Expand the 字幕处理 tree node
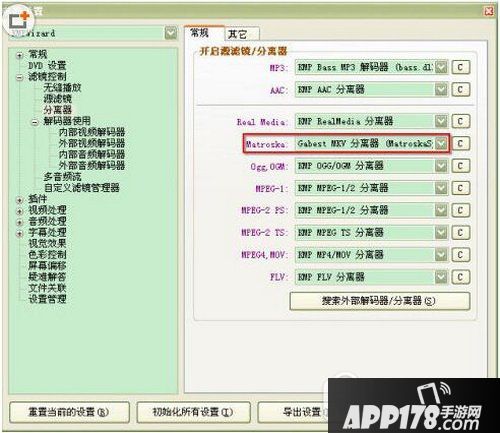 pos(20,234)
